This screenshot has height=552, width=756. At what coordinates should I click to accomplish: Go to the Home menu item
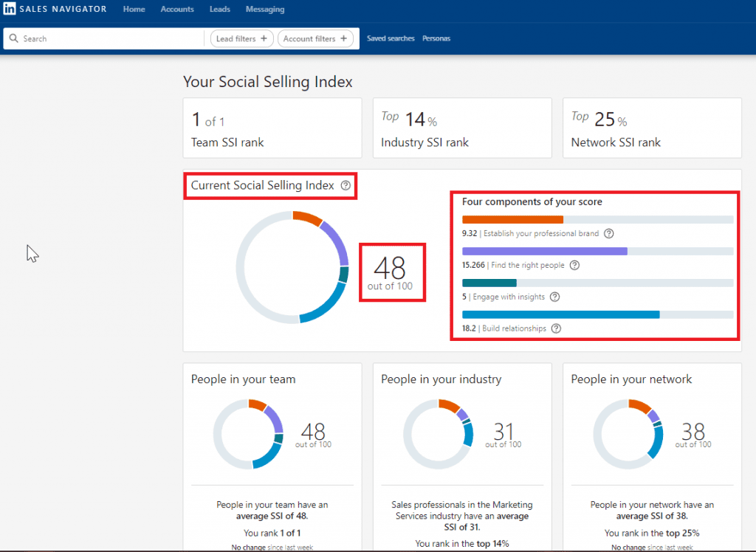134,9
